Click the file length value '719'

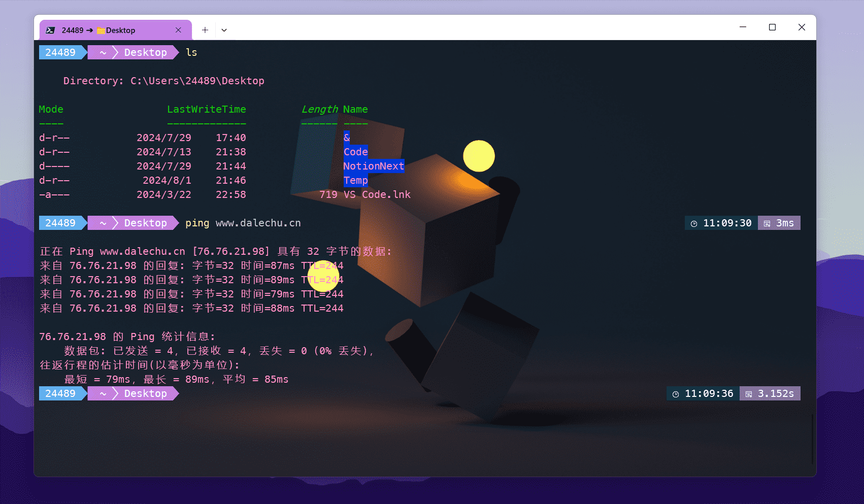coord(328,194)
